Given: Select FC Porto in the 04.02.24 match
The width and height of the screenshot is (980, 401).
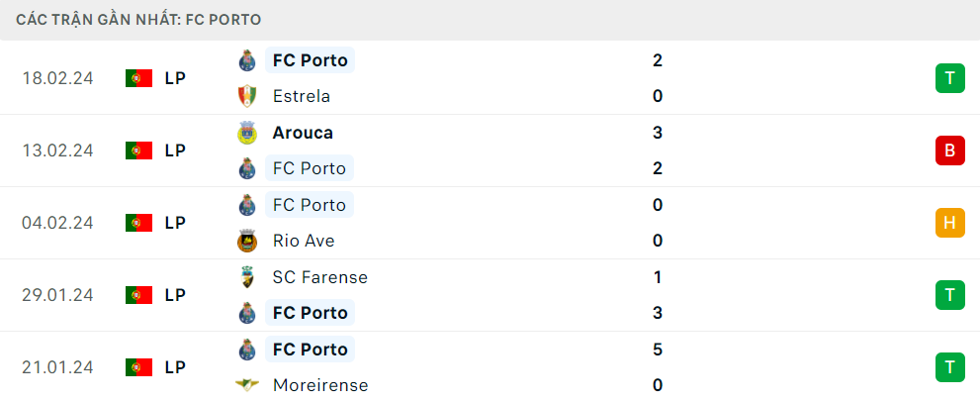Looking at the screenshot, I should 310,205.
